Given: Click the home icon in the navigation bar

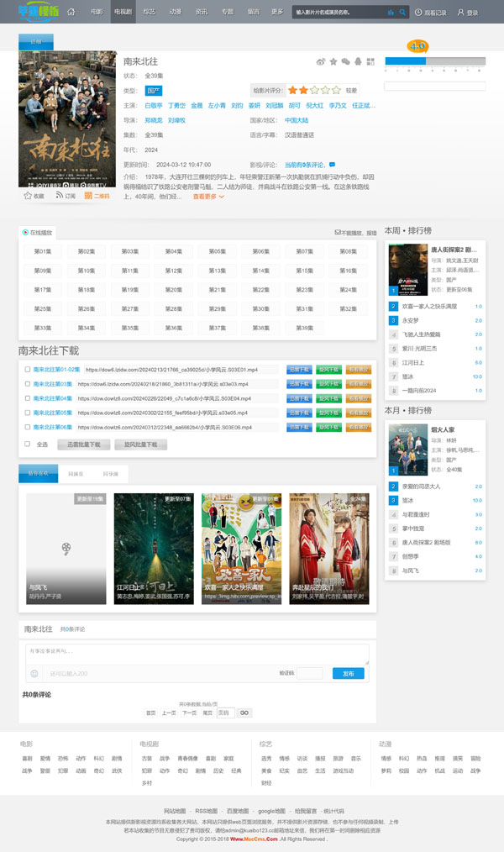Looking at the screenshot, I should [71, 13].
